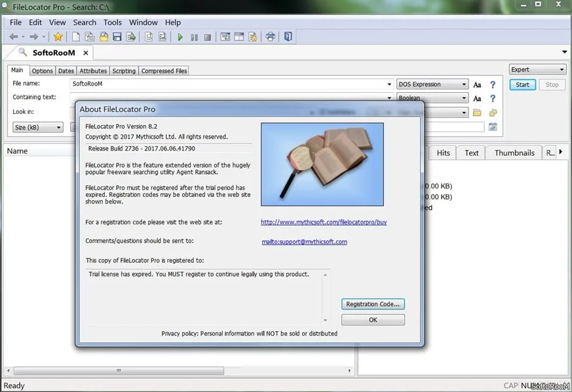Screen dimensions: 572x392
Task: Open the forward arrow history dropdown
Action: coord(43,37)
